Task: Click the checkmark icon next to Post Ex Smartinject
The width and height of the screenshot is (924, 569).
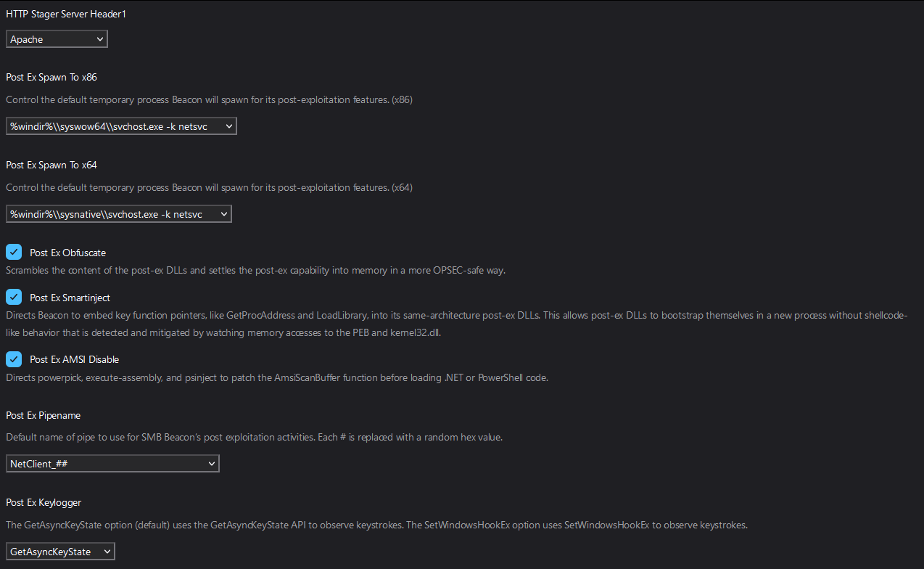Action: pos(13,296)
